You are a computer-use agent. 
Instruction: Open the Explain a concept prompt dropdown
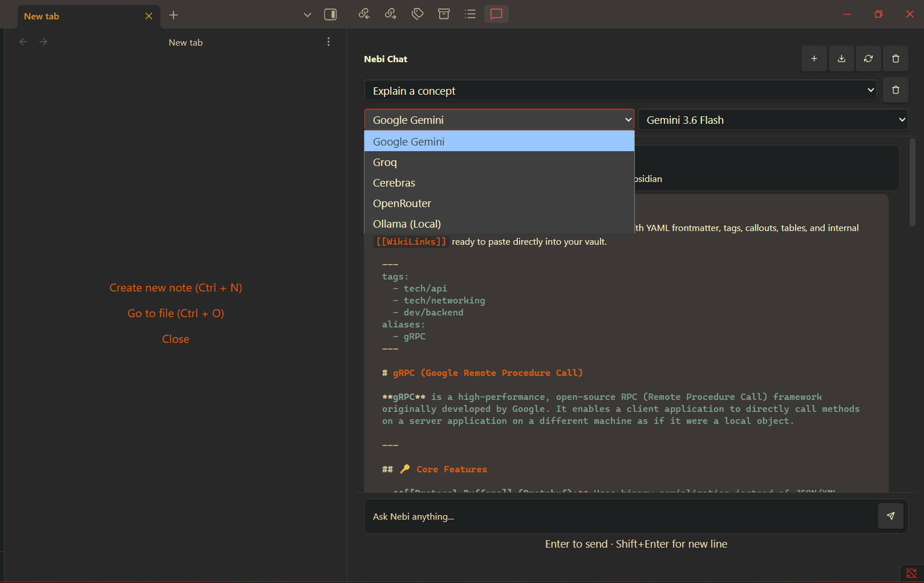tap(621, 90)
